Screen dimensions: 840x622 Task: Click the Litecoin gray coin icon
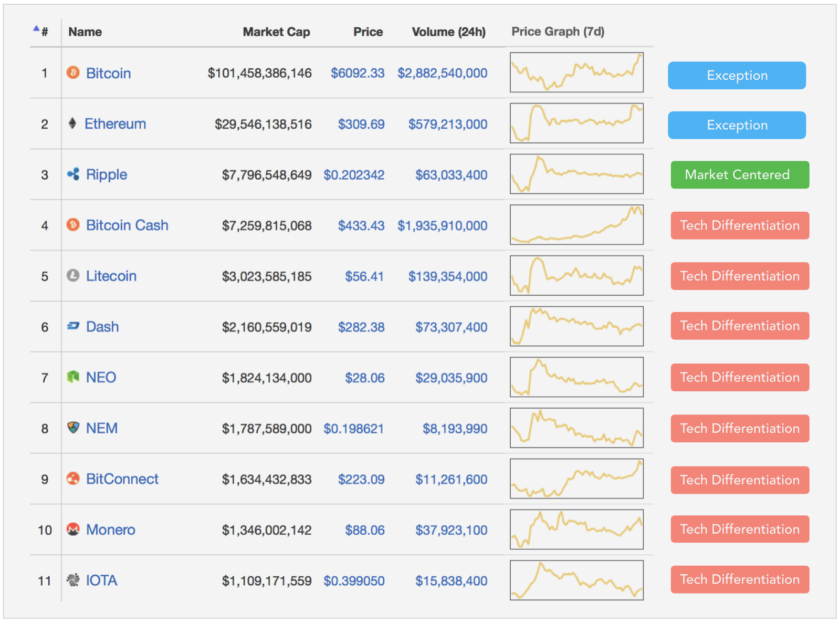point(73,275)
